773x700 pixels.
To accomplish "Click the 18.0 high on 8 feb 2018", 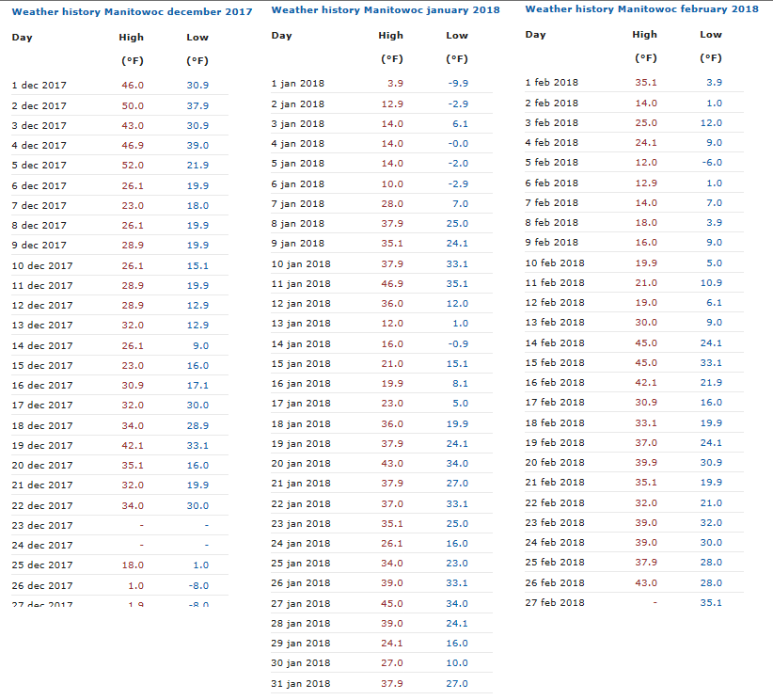I will 646,222.
